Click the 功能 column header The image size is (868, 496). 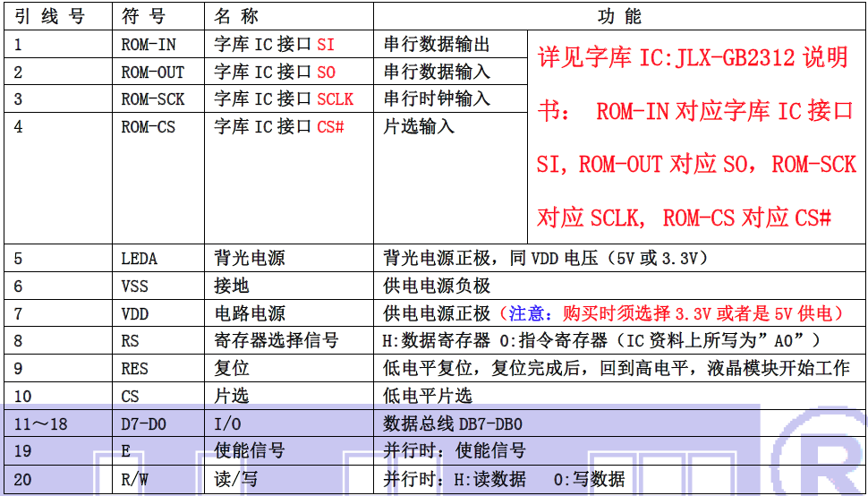point(619,17)
